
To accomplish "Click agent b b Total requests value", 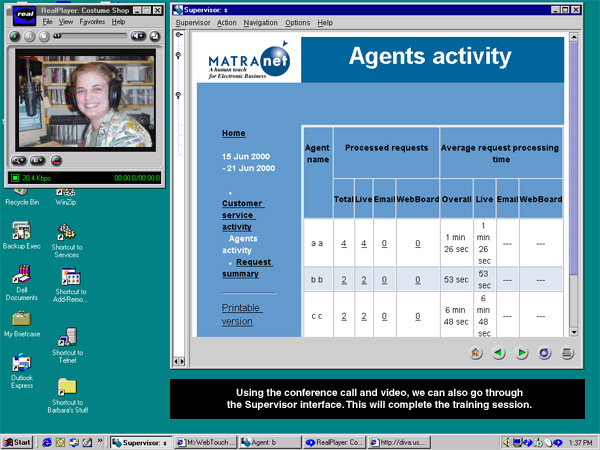I will (344, 280).
